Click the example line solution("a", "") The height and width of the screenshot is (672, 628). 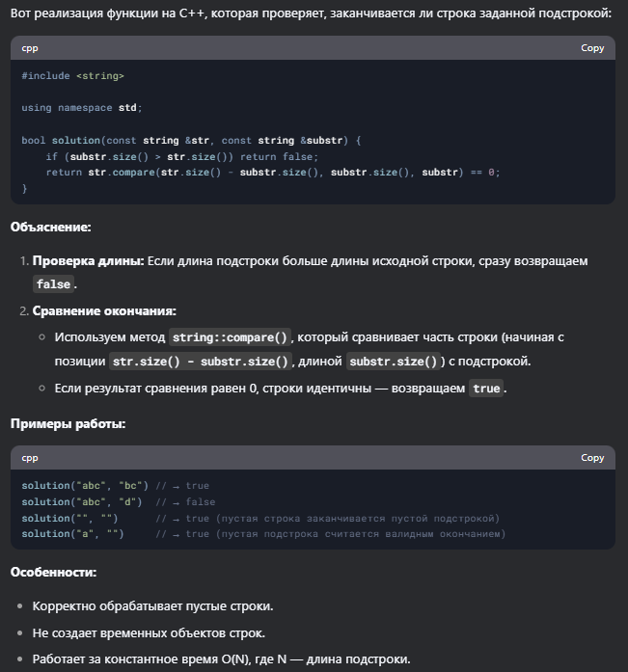pos(263,533)
